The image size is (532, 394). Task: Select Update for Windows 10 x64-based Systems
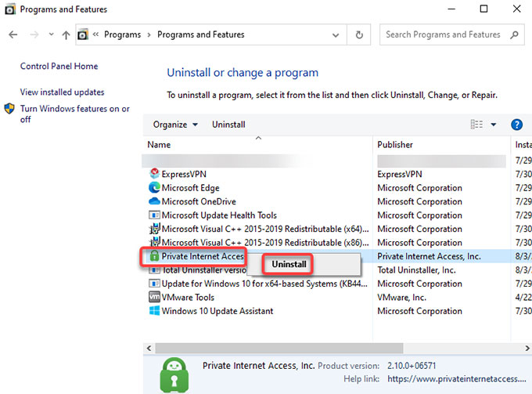264,284
